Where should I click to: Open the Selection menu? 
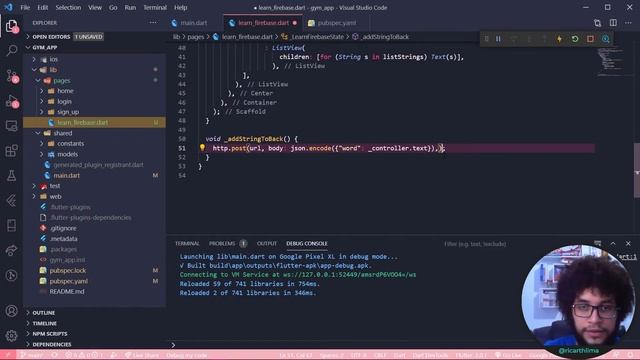click(68, 7)
